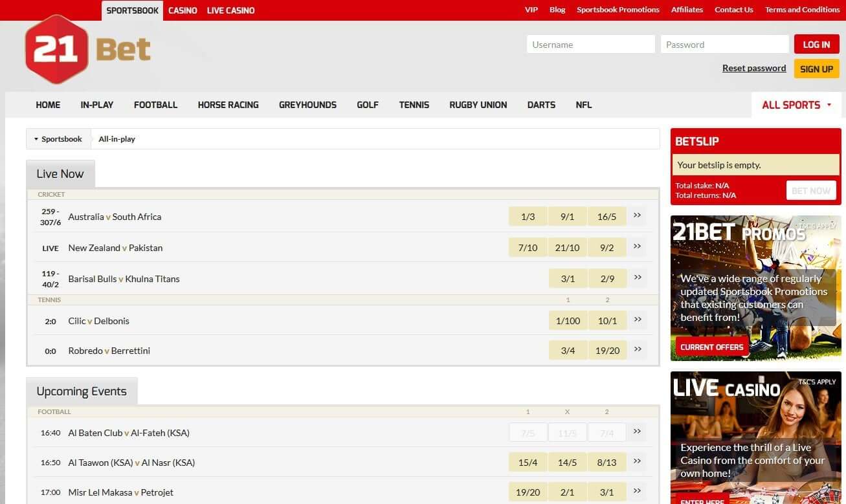Viewport: 846px width, 504px height.
Task: Select 3/4 odds for Robredo
Action: coord(568,351)
